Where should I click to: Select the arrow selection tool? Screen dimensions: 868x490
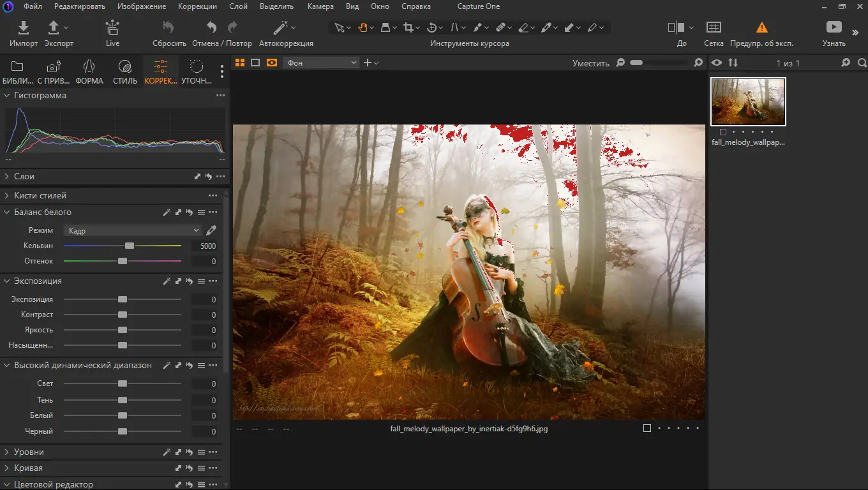tap(338, 27)
